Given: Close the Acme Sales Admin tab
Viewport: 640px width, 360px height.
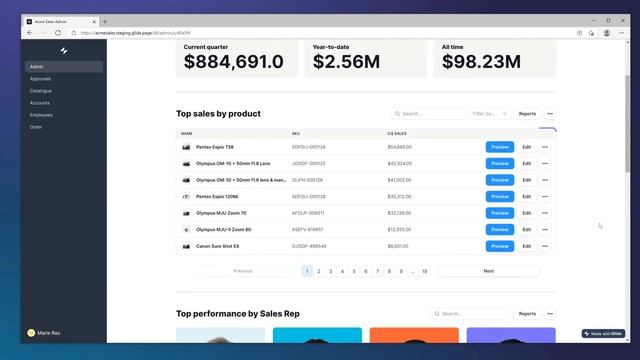Looking at the screenshot, I should click(94, 22).
